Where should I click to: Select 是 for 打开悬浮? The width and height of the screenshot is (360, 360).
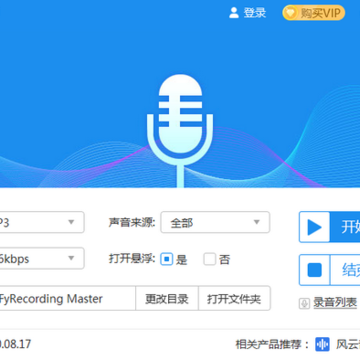click(166, 259)
